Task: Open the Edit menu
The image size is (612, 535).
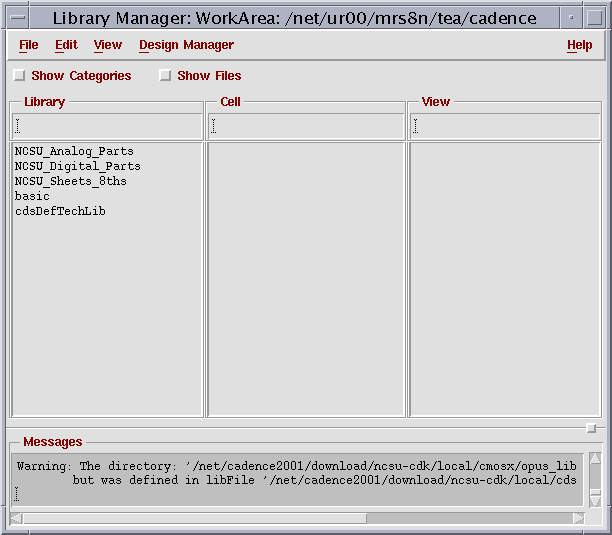Action: click(66, 45)
